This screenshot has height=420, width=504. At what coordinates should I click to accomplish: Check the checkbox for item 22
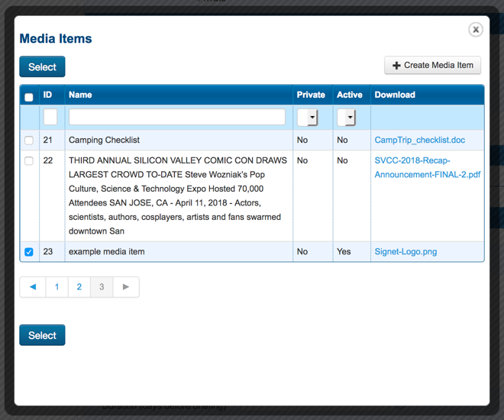pyautogui.click(x=29, y=161)
